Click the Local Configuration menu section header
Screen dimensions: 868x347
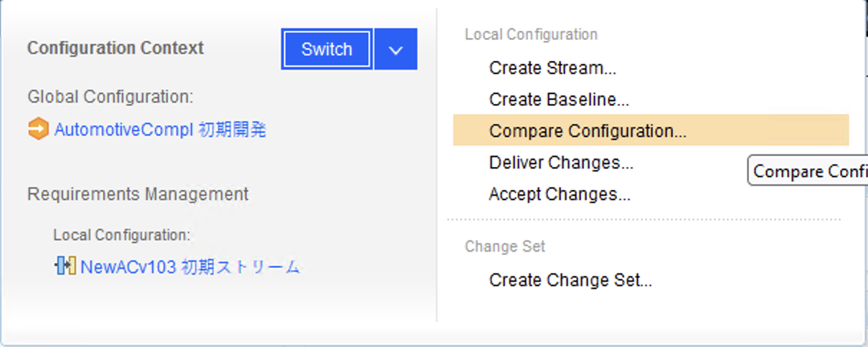pyautogui.click(x=531, y=34)
